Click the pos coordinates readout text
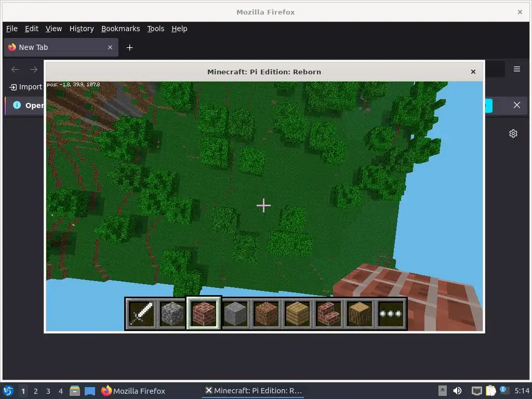This screenshot has height=399, width=532. pos(73,85)
